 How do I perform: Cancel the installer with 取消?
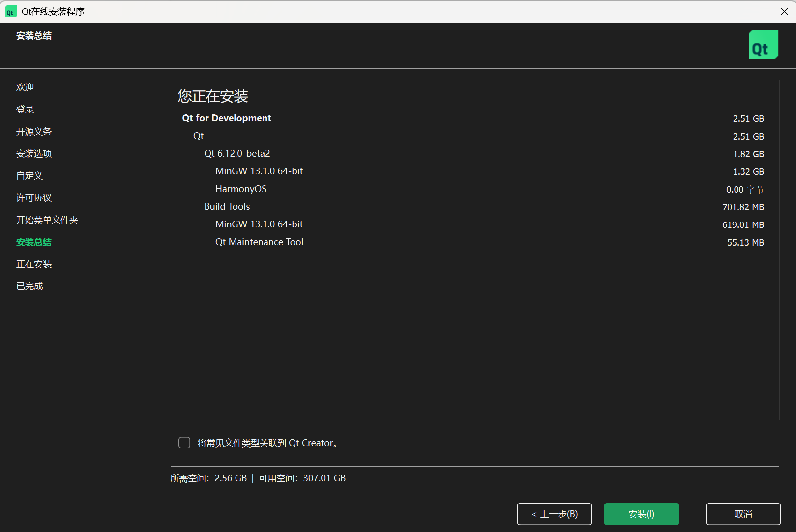coord(743,514)
